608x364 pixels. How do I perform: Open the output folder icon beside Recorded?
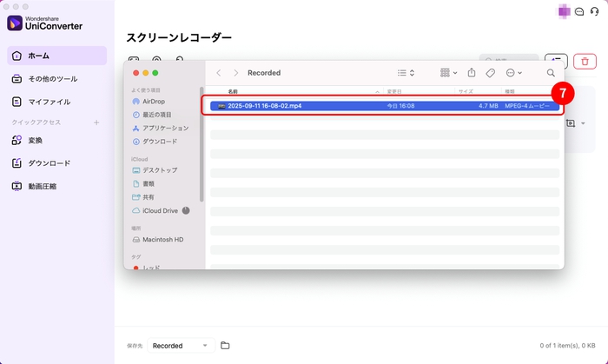(x=225, y=346)
